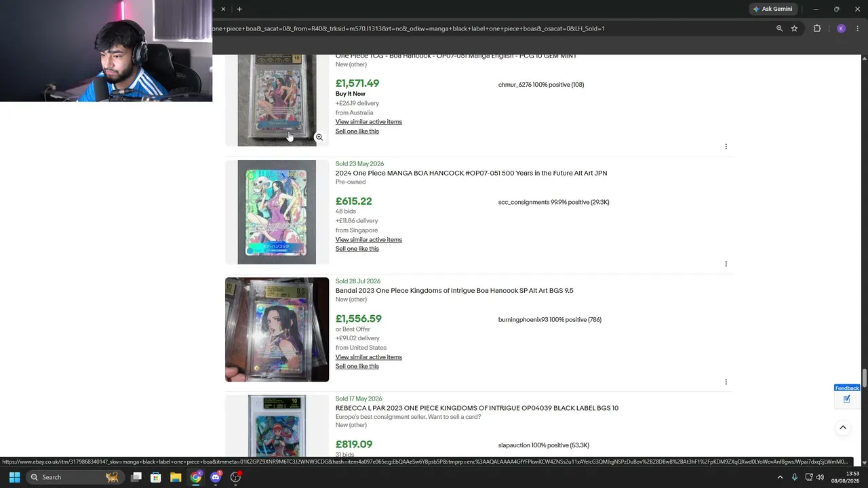868x488 pixels.
Task: Open the Rebecca BGS 10 card thumbnail
Action: 277,426
